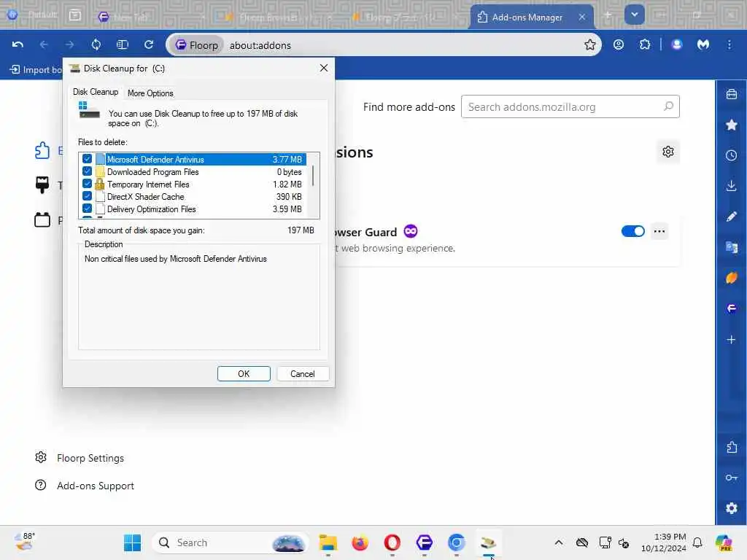The height and width of the screenshot is (560, 747).
Task: Open downloads icon in right sidebar
Action: click(x=731, y=186)
